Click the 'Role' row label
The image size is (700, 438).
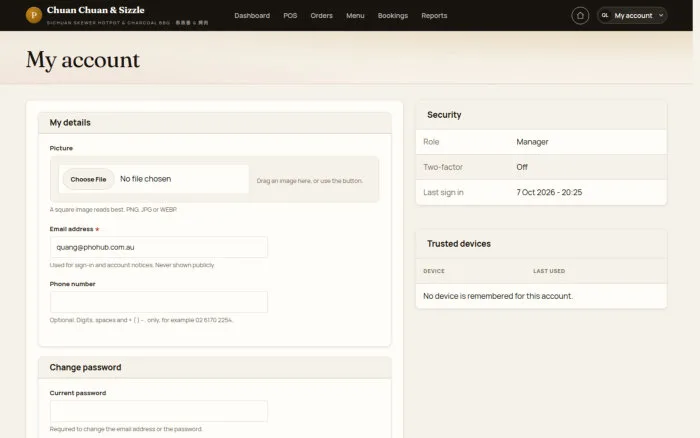click(x=431, y=142)
